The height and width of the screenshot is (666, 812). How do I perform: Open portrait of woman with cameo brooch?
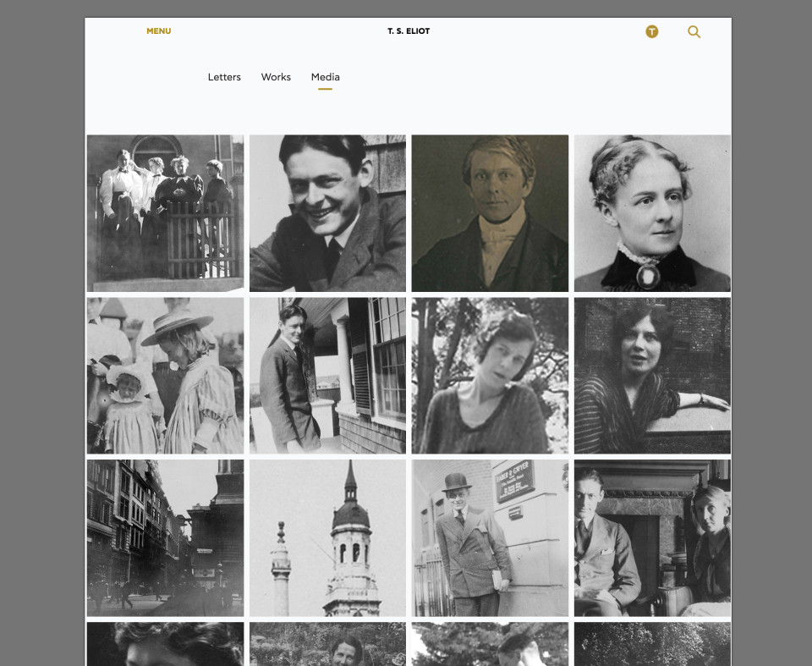tap(652, 213)
